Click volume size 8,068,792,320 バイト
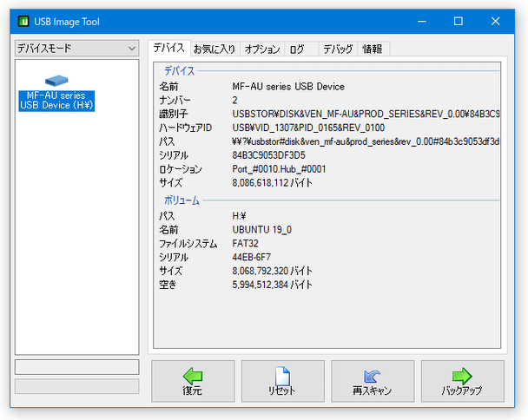Viewport: 528px width, 420px height. (x=272, y=271)
